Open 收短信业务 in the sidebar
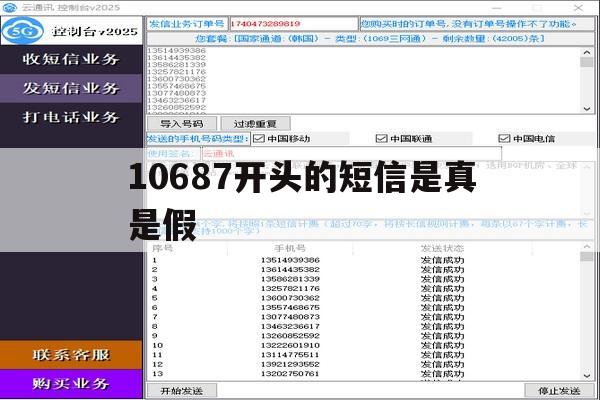 (71, 59)
